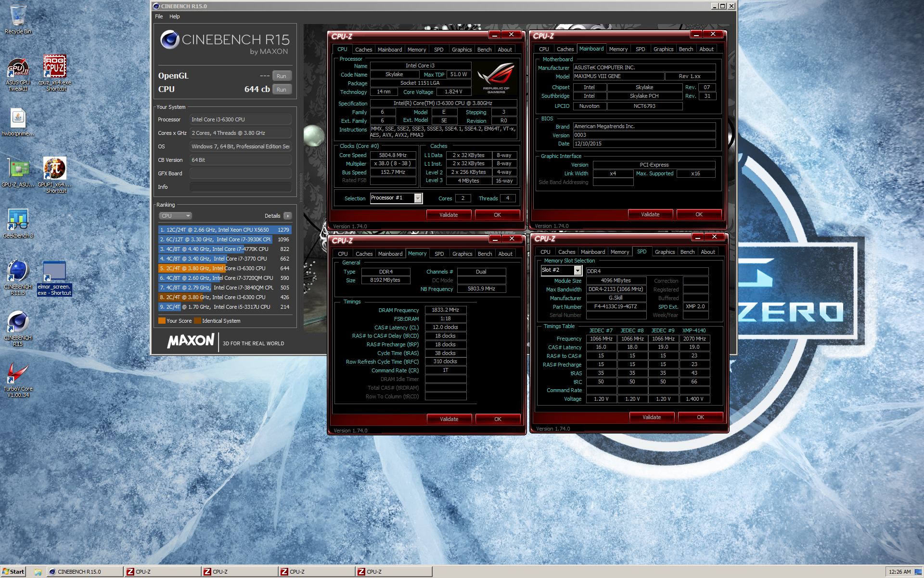Open the CINEBENCH R11.5 desktop icon
The height and width of the screenshot is (578, 924).
[x=18, y=277]
